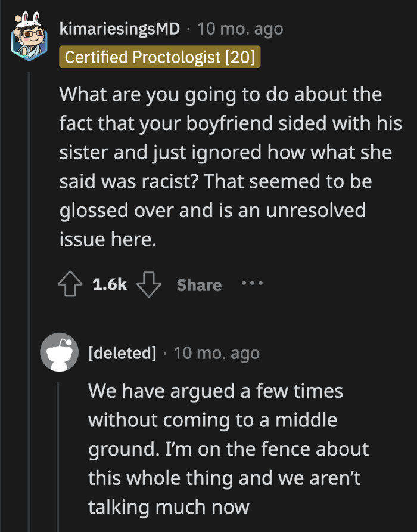
Task: Click the 10 mo. ago timestamp on top comment
Action: [x=238, y=28]
